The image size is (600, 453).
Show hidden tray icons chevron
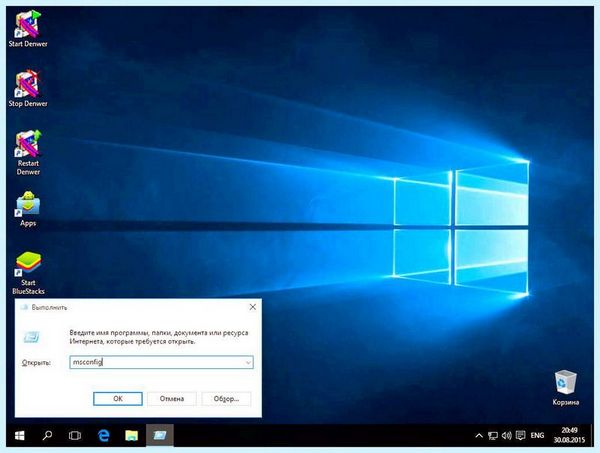point(479,435)
